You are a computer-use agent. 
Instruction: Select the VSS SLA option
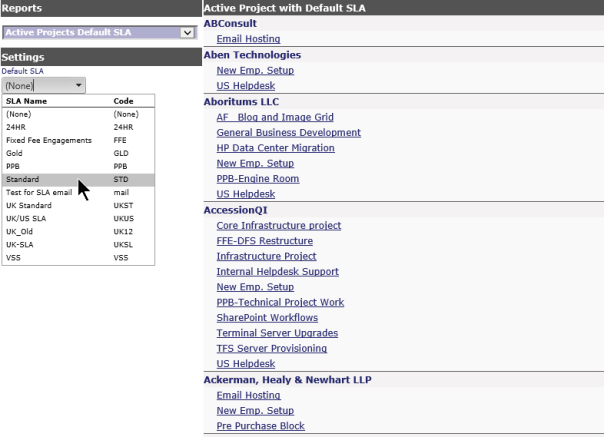(x=78, y=258)
